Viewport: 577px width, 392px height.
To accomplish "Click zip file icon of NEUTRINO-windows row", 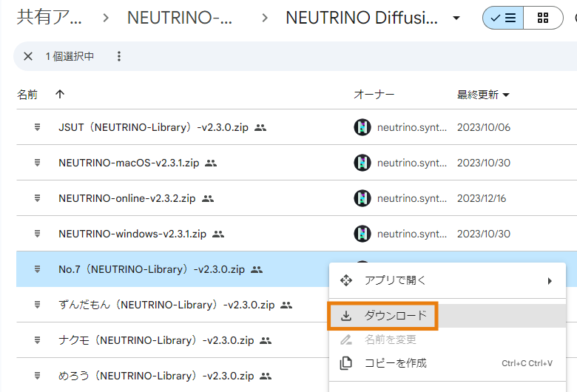I will coord(37,234).
